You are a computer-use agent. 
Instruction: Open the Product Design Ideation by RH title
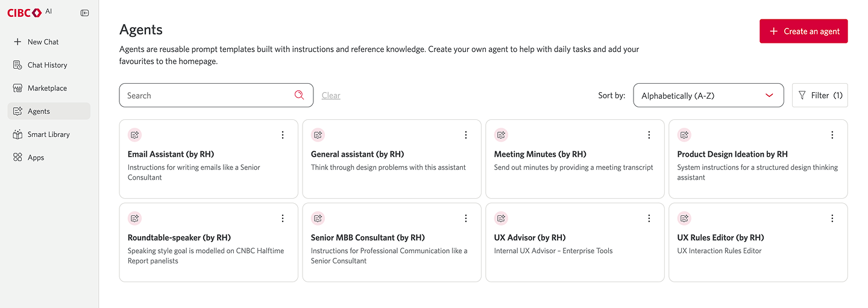point(732,154)
